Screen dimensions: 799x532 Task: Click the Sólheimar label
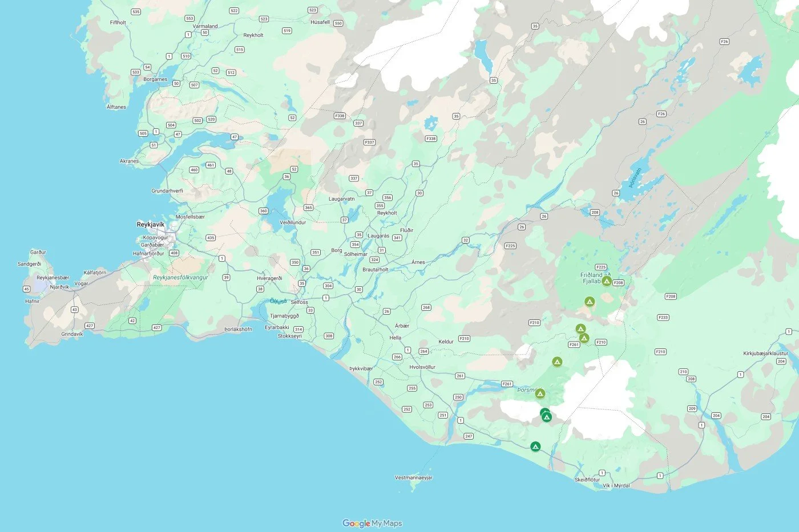tap(356, 254)
